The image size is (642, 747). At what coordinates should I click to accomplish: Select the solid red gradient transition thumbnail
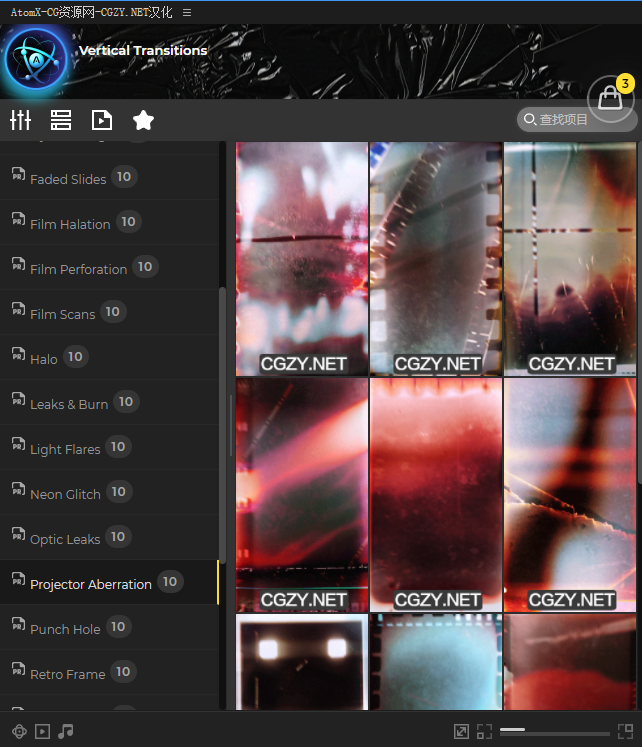point(436,495)
